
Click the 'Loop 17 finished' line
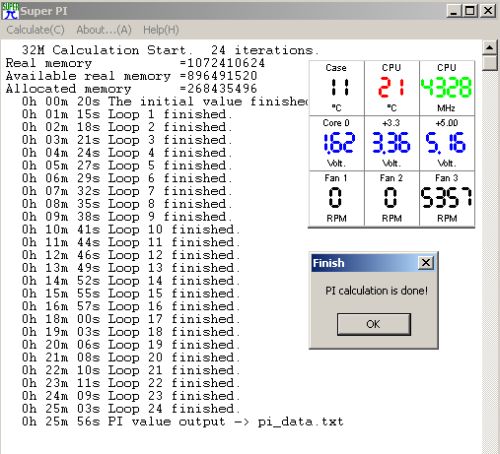click(x=131, y=319)
